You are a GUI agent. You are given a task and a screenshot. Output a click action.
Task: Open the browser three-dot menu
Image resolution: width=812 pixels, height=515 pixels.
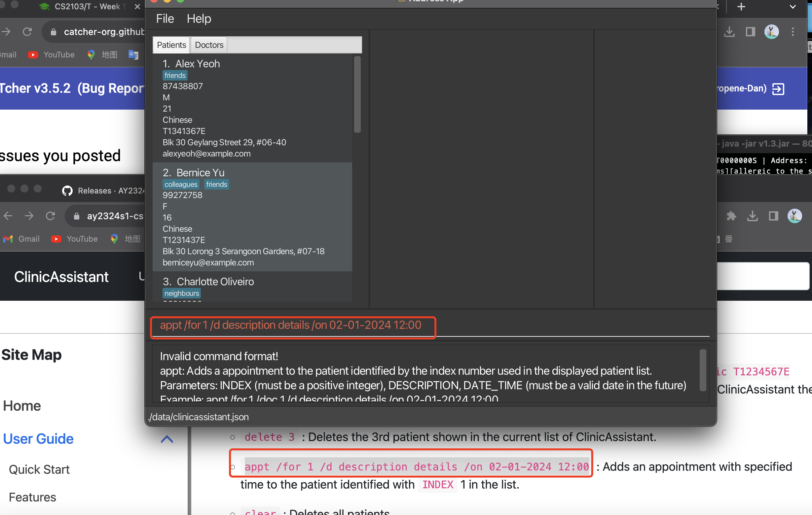tap(793, 32)
